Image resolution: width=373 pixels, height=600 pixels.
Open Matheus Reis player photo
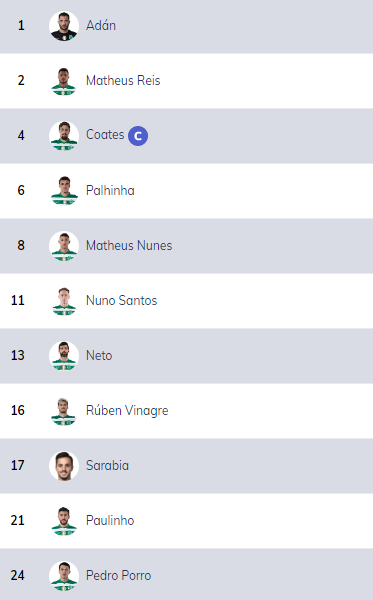tap(64, 81)
